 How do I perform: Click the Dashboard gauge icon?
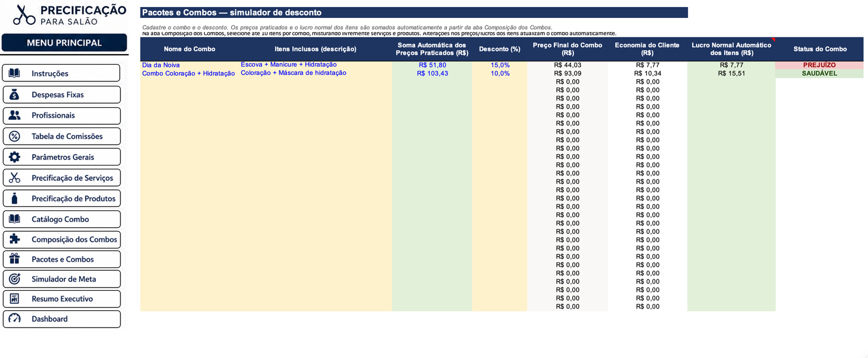point(15,319)
